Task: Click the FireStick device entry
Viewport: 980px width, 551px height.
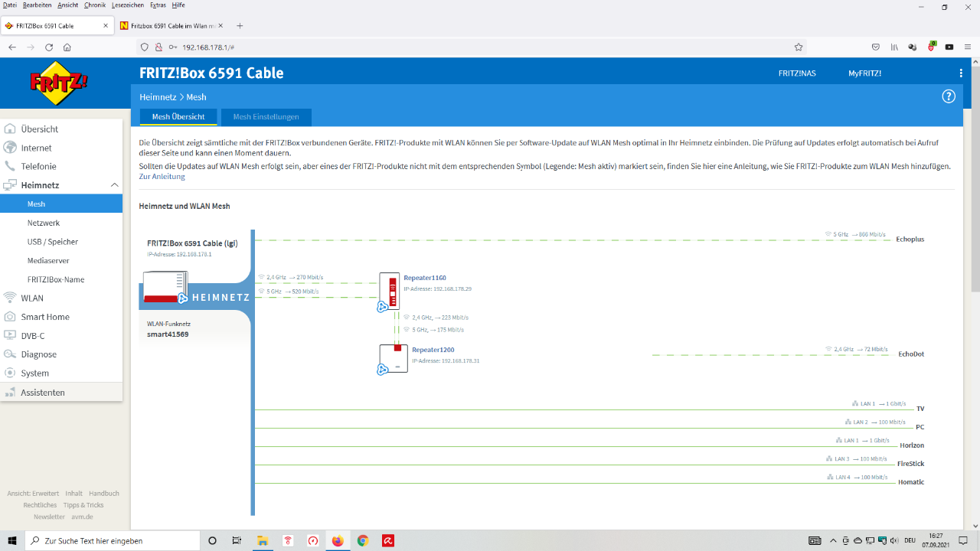Action: coord(911,464)
